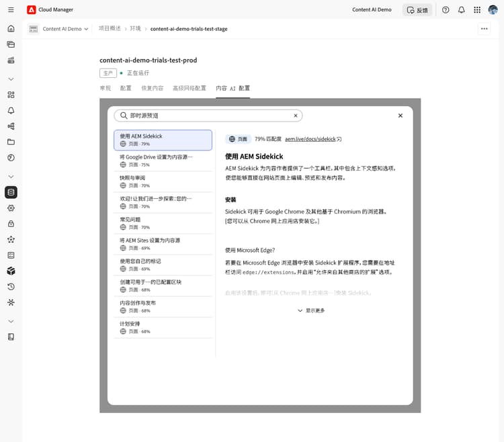Go to 项目概述 breadcrumb
This screenshot has height=442, width=504.
[110, 29]
